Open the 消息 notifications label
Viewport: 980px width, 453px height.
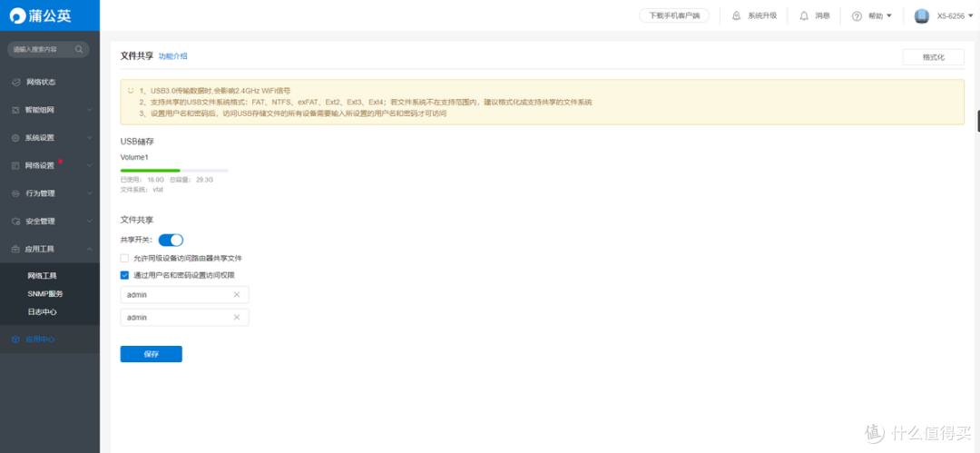coord(822,15)
